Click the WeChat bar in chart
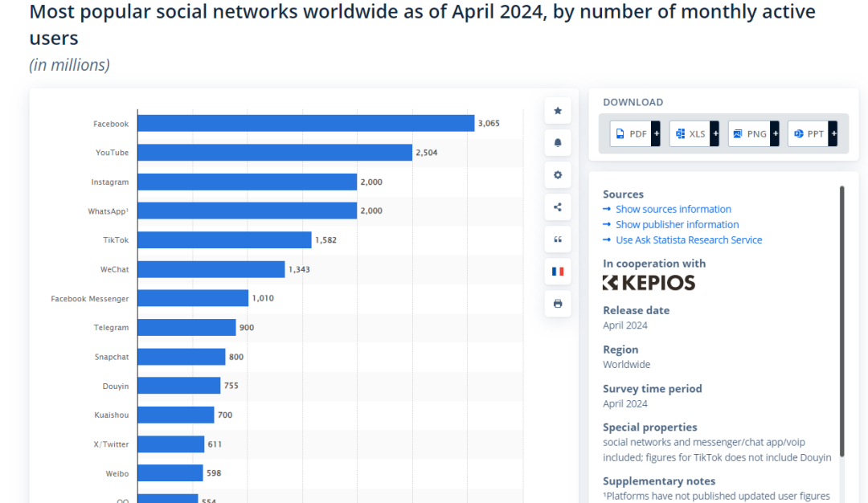This screenshot has height=503, width=868. coord(211,269)
